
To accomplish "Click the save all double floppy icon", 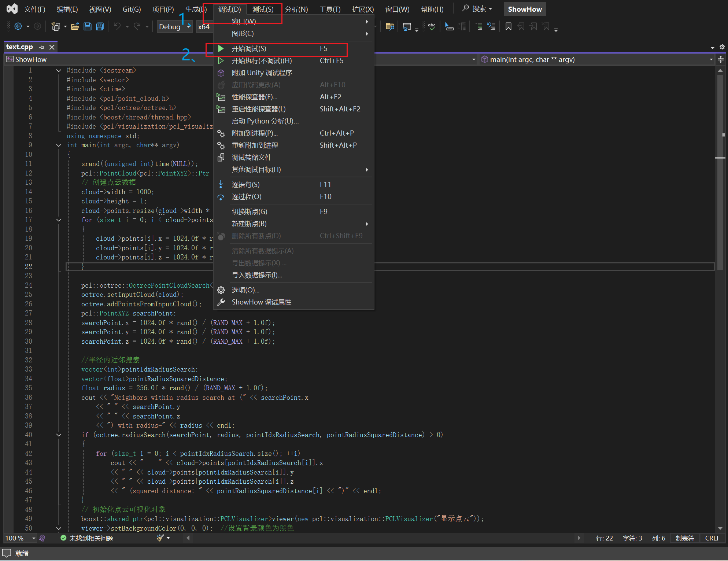I will 100,26.
